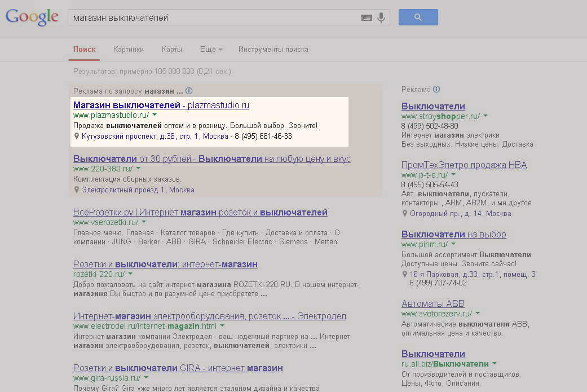Screen dimensions: 587x392
Task: Click 'JUNG' sitelink under vserozetki result
Action: tap(121, 242)
